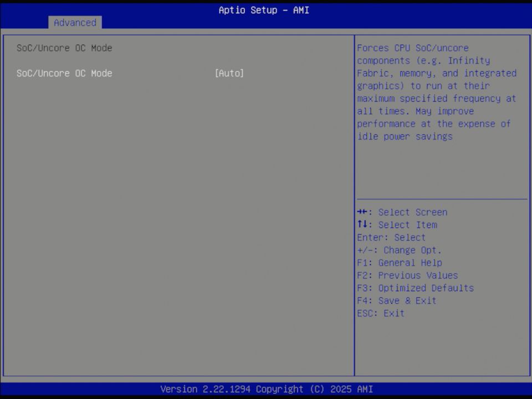The image size is (532, 399).
Task: Click the +/- Change Opt. legend entry
Action: pos(399,250)
